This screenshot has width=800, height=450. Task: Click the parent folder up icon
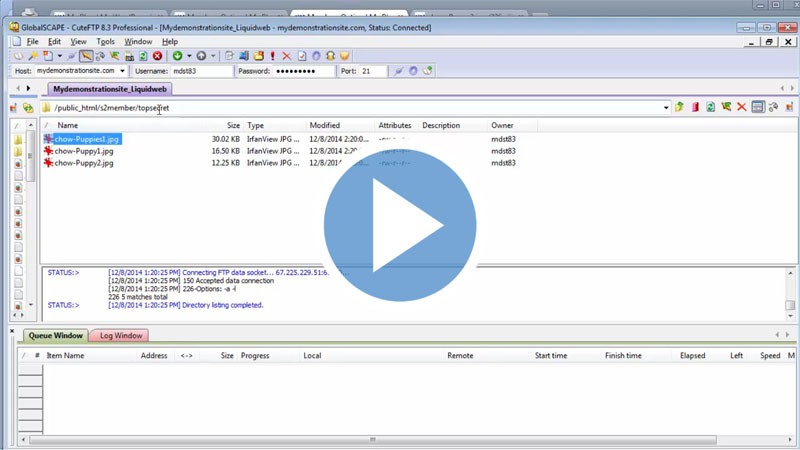[679, 107]
